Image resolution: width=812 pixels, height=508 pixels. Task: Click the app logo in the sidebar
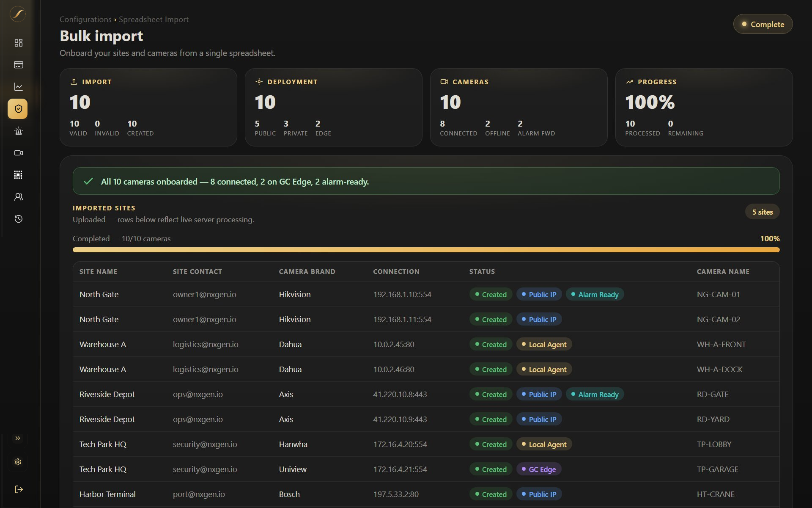click(18, 14)
